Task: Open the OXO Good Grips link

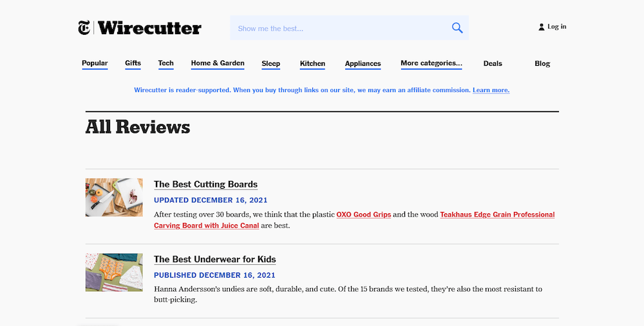Action: tap(363, 215)
